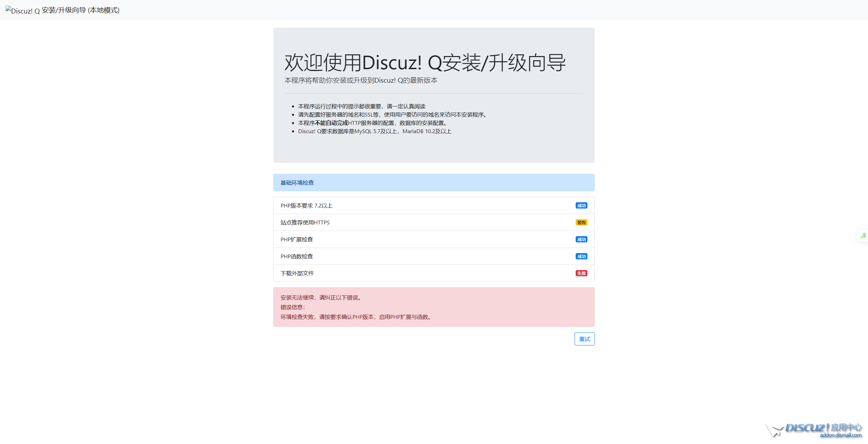Select the 'PHP版本要求 7.2以上' row text
The width and height of the screenshot is (868, 444).
[x=306, y=206]
